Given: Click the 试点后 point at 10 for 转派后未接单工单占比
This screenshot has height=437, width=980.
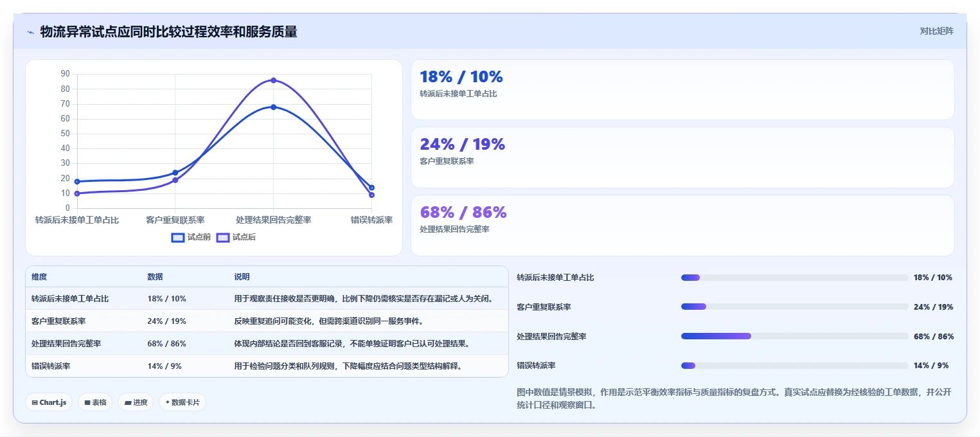Looking at the screenshot, I should pyautogui.click(x=77, y=193).
